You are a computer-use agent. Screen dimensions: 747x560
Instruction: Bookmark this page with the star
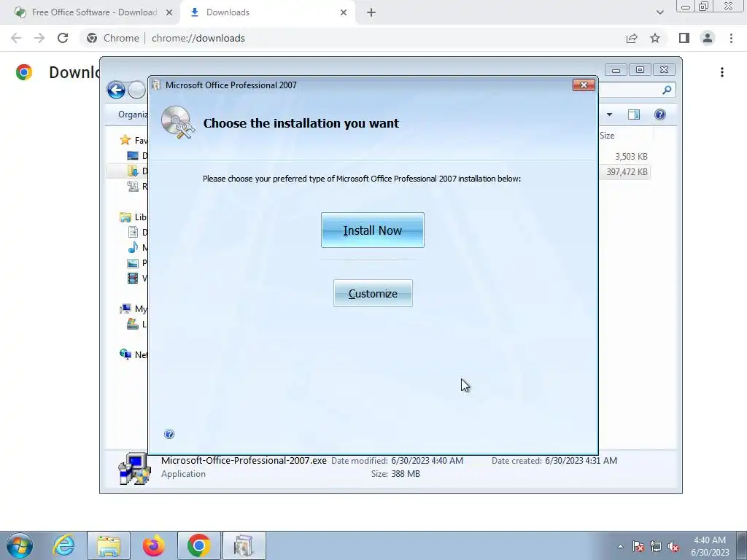coord(655,38)
